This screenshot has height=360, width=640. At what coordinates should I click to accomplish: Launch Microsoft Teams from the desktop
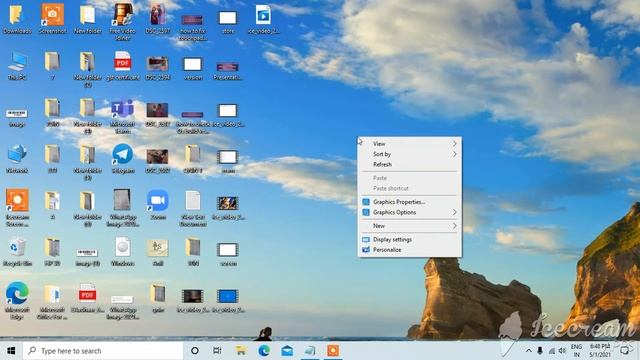coord(122,116)
